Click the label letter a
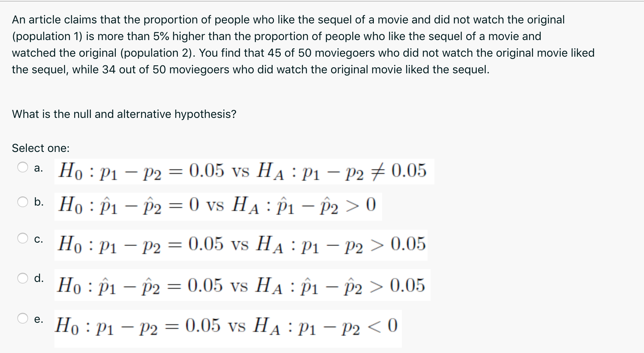Image resolution: width=644 pixels, height=353 pixels. (x=38, y=166)
